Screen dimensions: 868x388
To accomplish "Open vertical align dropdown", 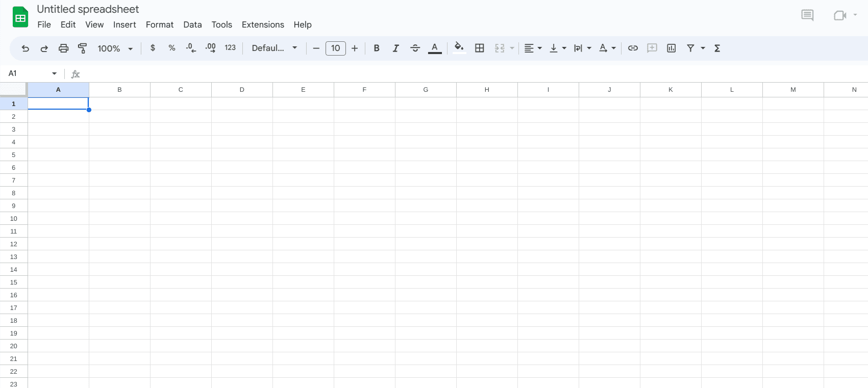I will 558,48.
